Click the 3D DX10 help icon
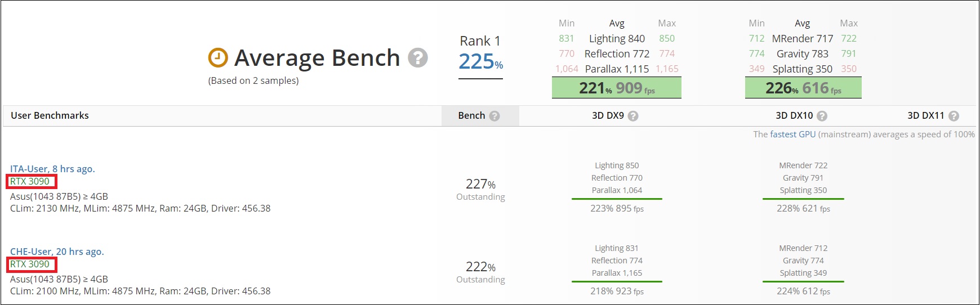This screenshot has height=305, width=980. (822, 116)
